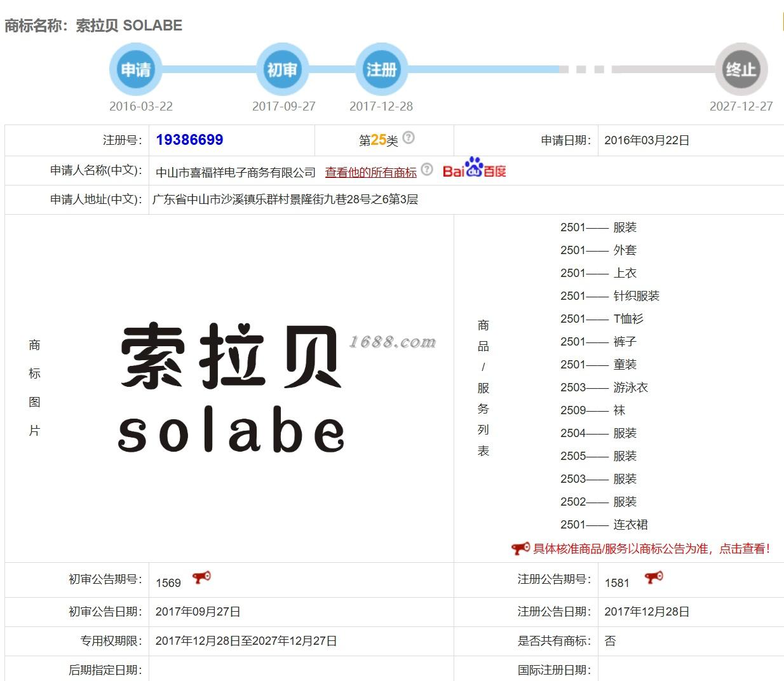Select goods row 2509 袜
Screen dimensions: 784x681
[593, 410]
